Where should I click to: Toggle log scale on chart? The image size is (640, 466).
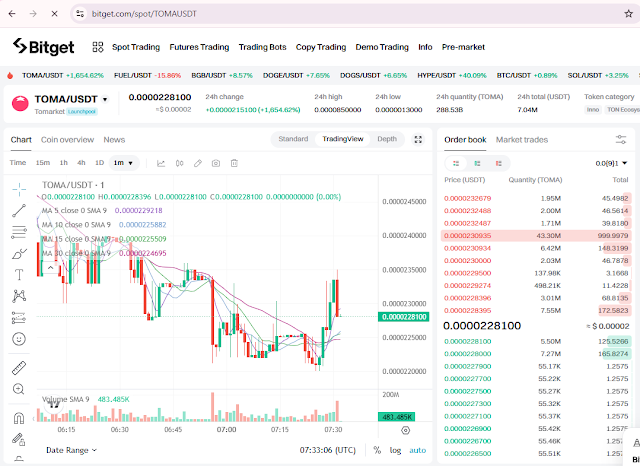[x=395, y=450]
